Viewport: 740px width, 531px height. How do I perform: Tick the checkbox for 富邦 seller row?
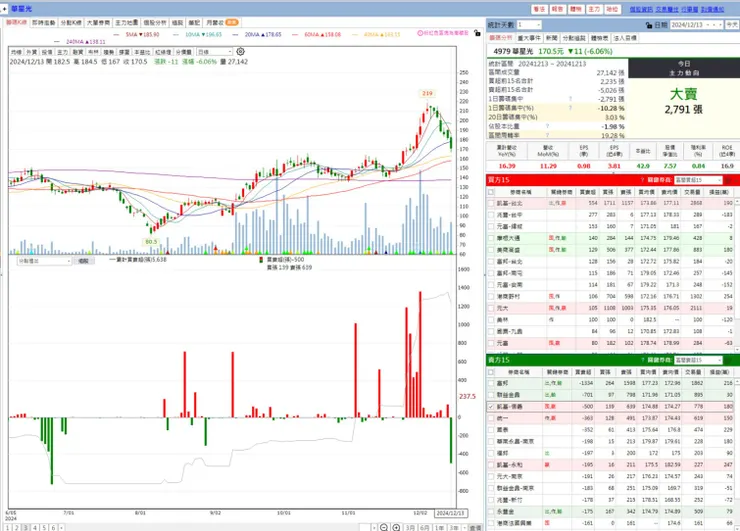pyautogui.click(x=491, y=383)
